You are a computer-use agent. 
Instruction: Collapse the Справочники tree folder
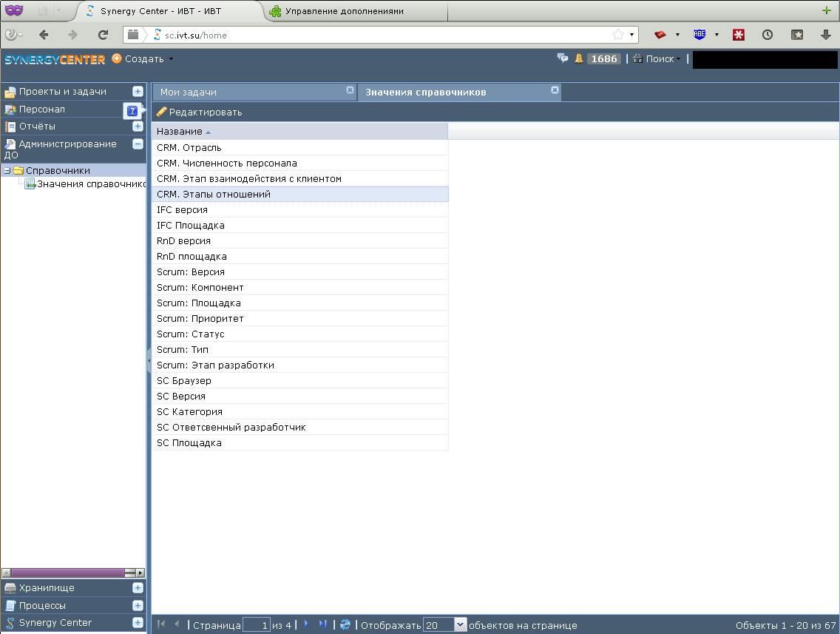click(x=7, y=170)
